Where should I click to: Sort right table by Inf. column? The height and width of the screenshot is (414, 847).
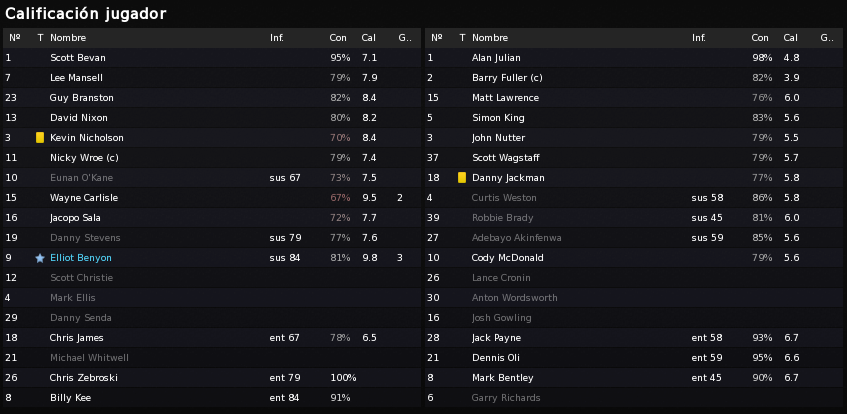pyautogui.click(x=699, y=38)
